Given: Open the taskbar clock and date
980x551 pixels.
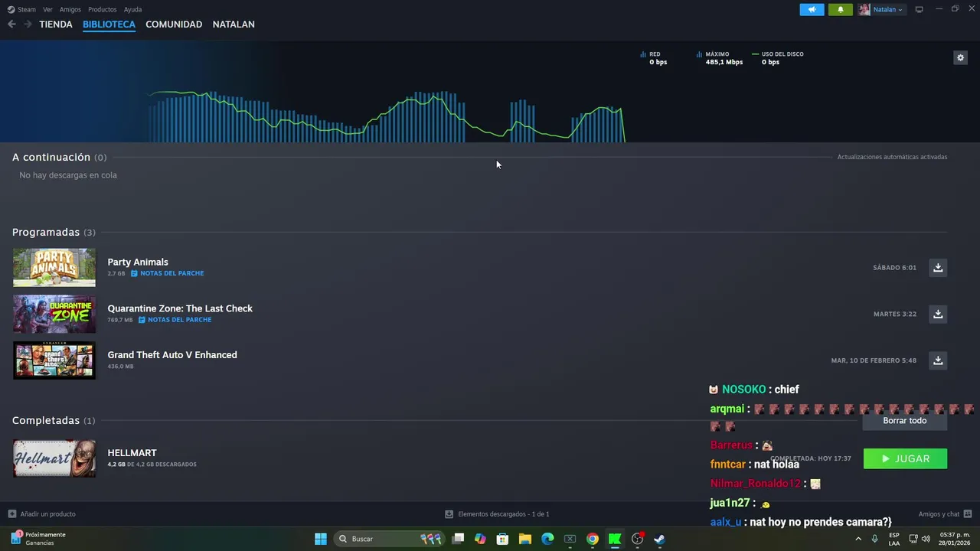Looking at the screenshot, I should (955, 539).
